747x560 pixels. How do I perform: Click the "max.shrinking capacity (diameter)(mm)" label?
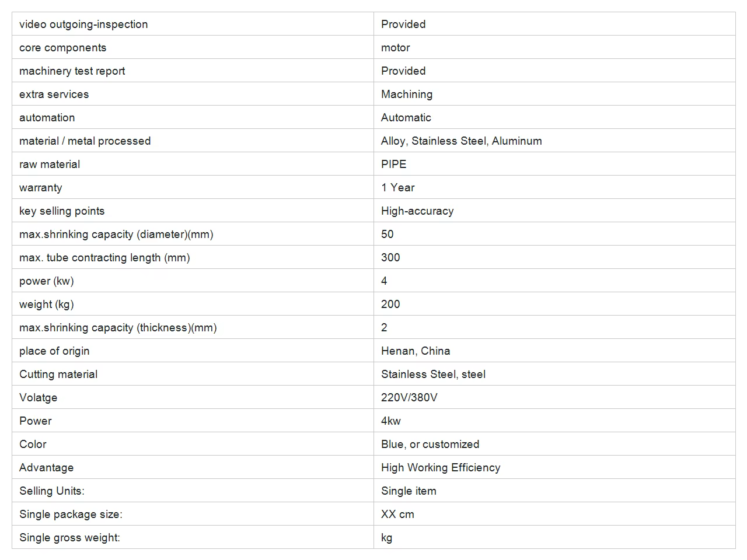pyautogui.click(x=116, y=234)
